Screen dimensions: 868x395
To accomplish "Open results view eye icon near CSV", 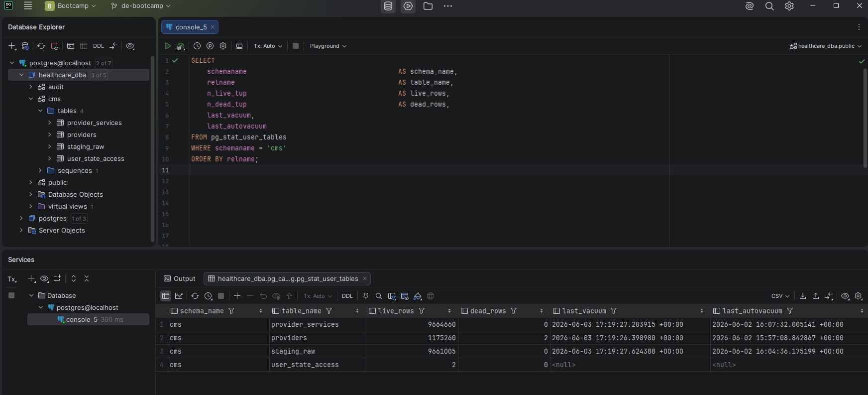I will click(845, 296).
